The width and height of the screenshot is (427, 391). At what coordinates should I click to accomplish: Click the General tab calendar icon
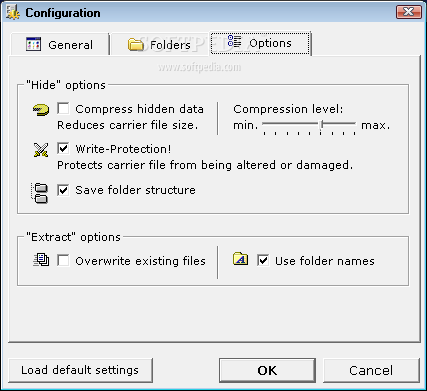(33, 44)
